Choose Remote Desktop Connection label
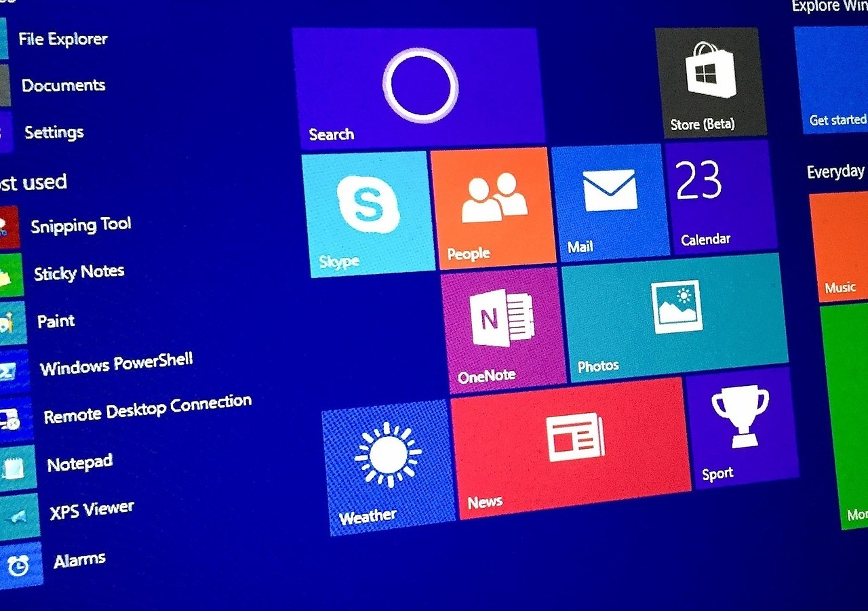This screenshot has height=611, width=868. 148,409
